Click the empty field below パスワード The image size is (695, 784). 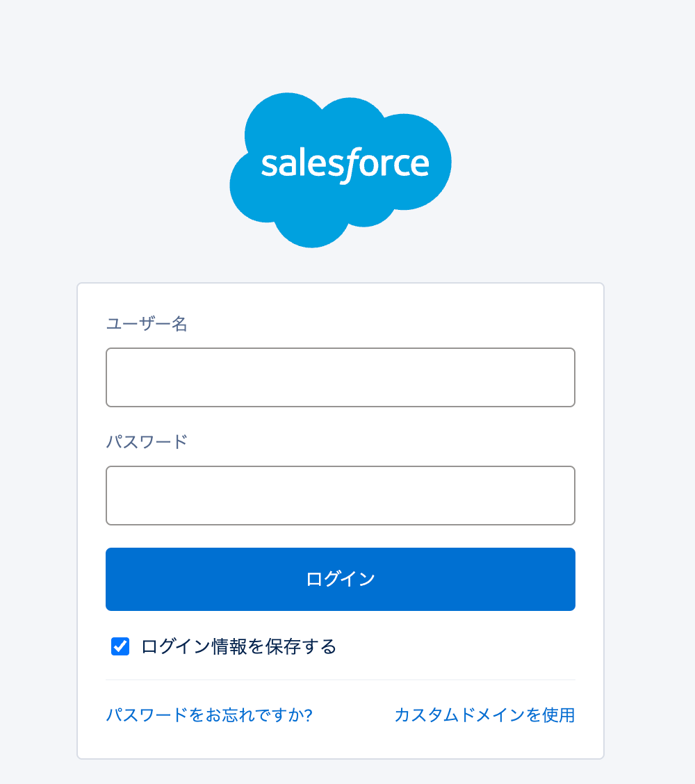(341, 496)
